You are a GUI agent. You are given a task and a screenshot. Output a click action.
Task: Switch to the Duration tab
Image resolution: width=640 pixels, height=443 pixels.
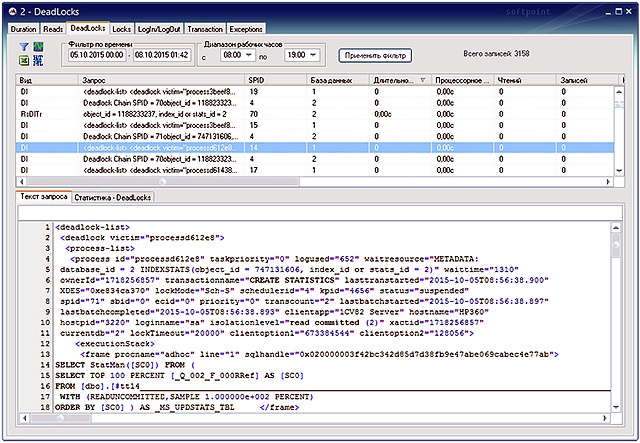[x=24, y=29]
